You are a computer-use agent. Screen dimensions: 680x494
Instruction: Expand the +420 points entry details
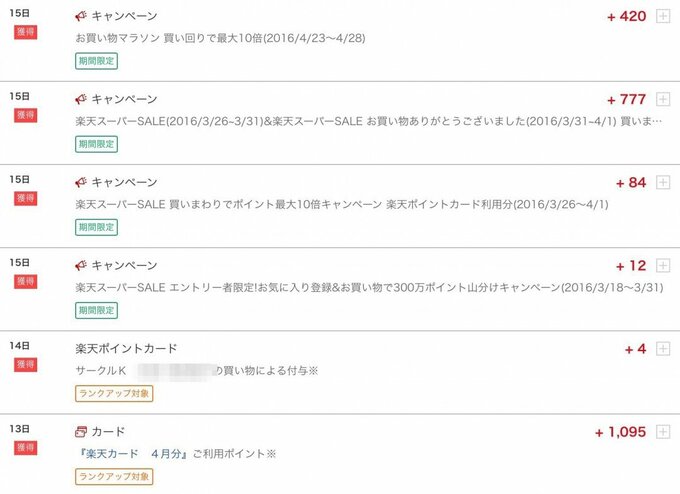click(x=662, y=16)
